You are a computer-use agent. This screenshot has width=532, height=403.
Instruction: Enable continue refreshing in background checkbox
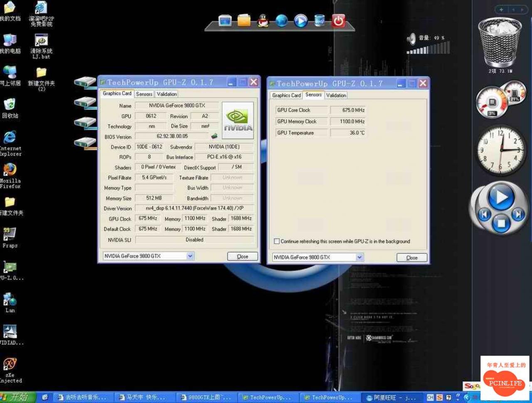click(277, 241)
